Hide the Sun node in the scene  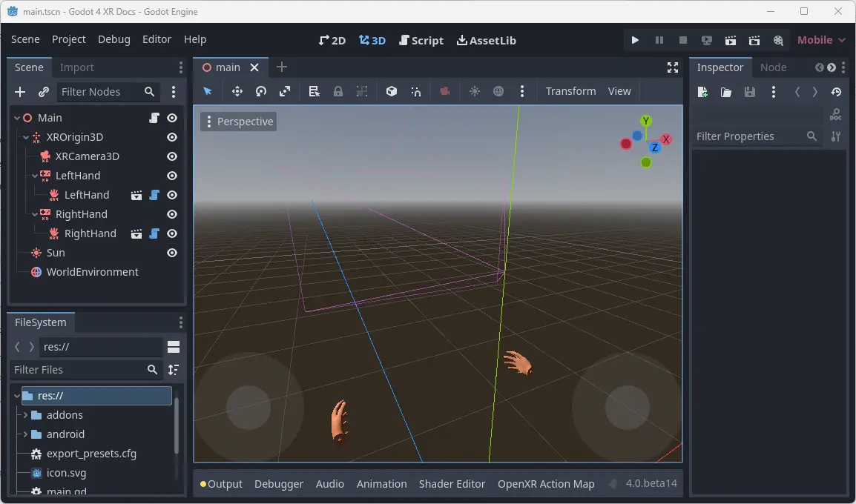[x=171, y=253]
